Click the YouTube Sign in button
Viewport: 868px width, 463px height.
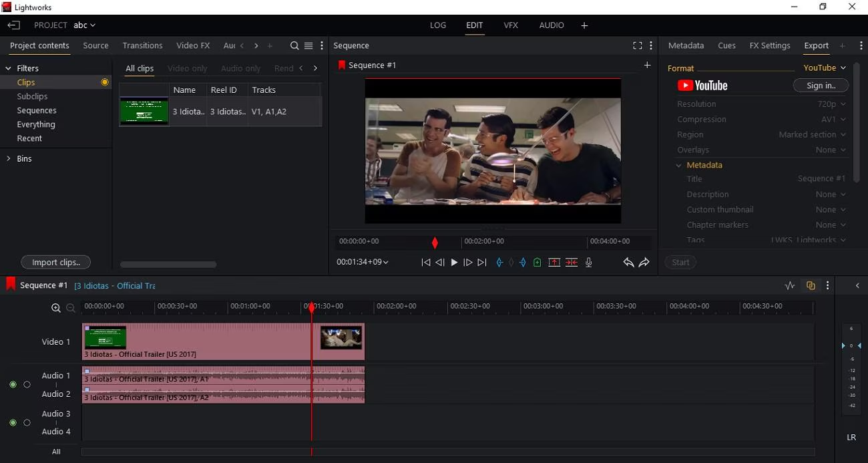point(821,85)
